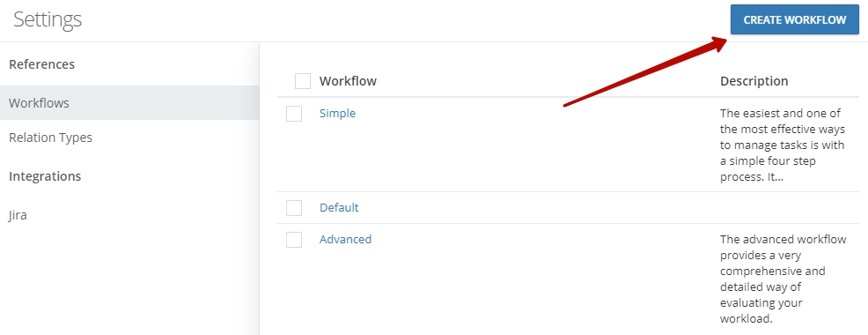Click the red arrow annotation
This screenshot has height=335, width=868.
(645, 71)
